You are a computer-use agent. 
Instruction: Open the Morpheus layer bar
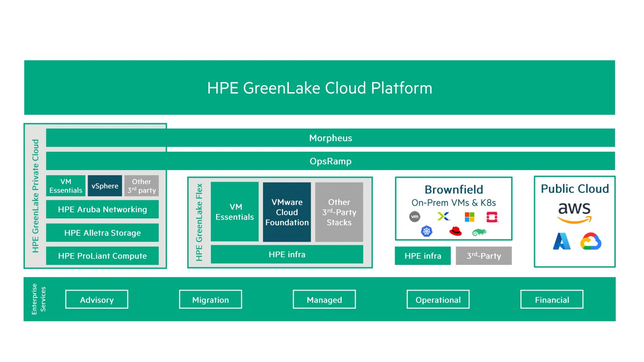[330, 138]
